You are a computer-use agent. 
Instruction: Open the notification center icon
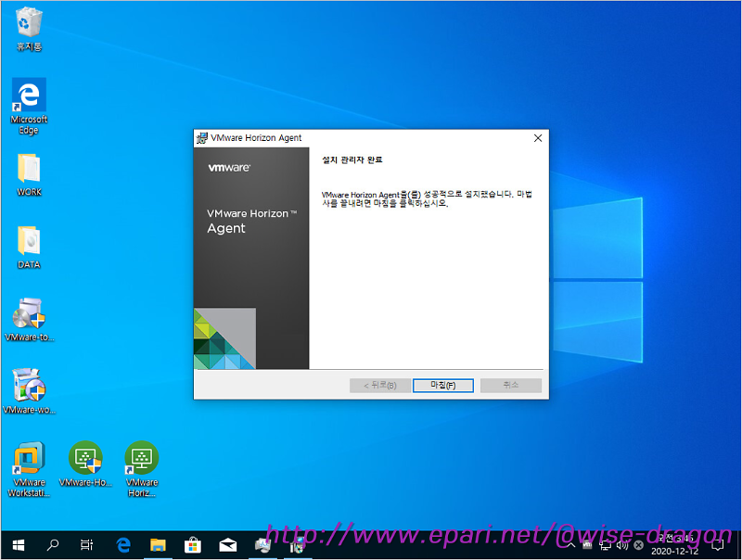click(717, 545)
